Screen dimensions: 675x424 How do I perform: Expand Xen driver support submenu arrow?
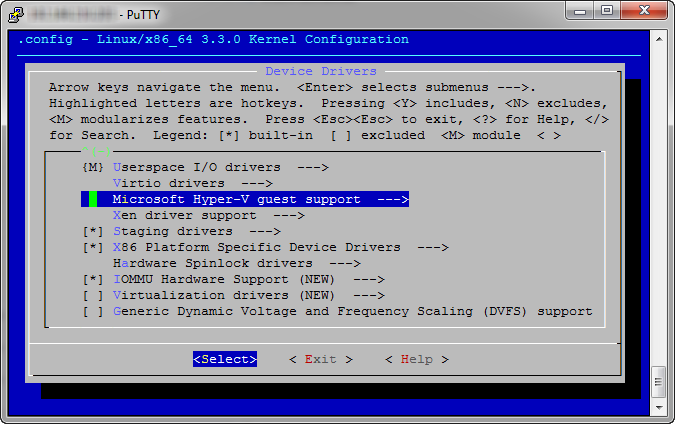coord(289,215)
